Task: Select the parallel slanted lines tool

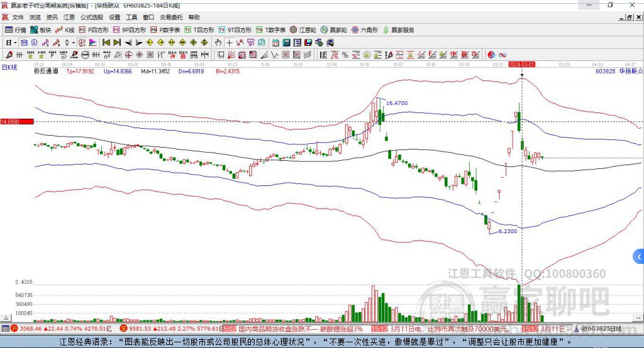Action: [308, 55]
